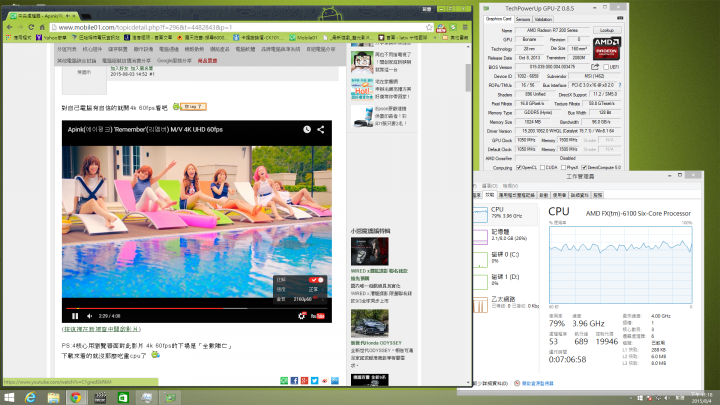720x405 pixels.
Task: Open File Explorer from the taskbar
Action: (x=53, y=398)
